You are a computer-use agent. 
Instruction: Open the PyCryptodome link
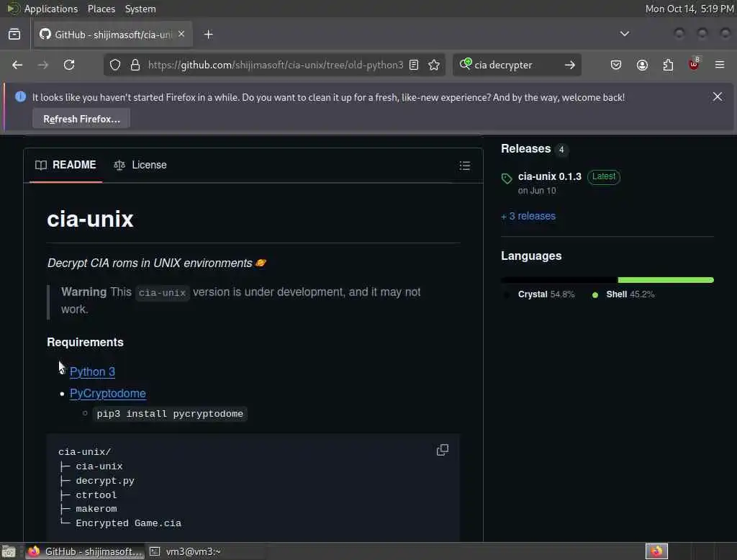tap(108, 393)
